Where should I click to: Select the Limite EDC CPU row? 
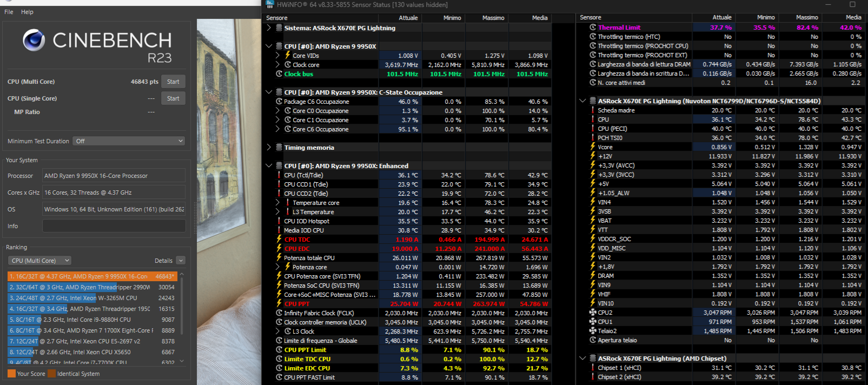coord(408,368)
